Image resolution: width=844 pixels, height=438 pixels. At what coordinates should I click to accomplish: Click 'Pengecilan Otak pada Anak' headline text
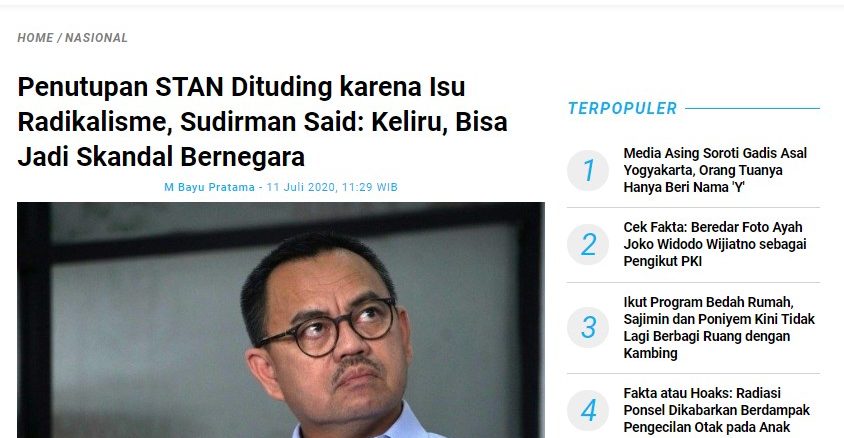707,427
